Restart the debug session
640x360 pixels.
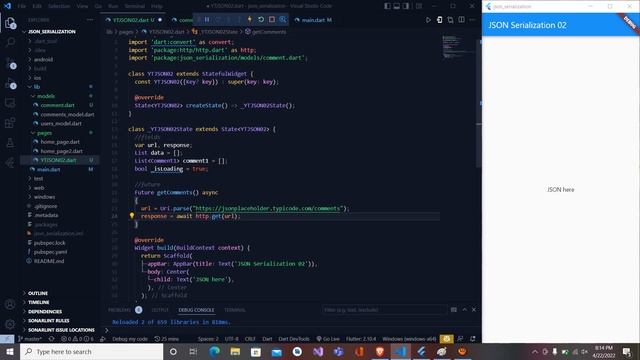coord(261,20)
